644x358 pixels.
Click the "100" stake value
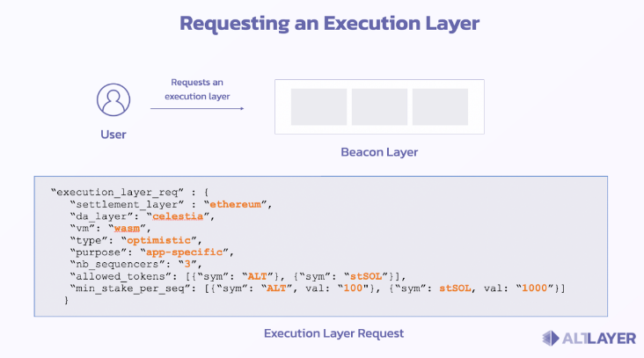[353, 288]
